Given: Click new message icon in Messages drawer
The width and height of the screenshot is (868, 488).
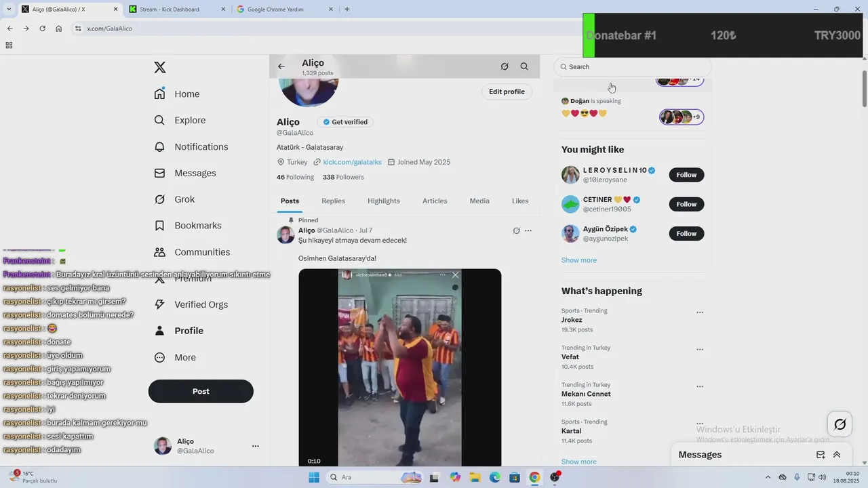Looking at the screenshot, I should (821, 455).
